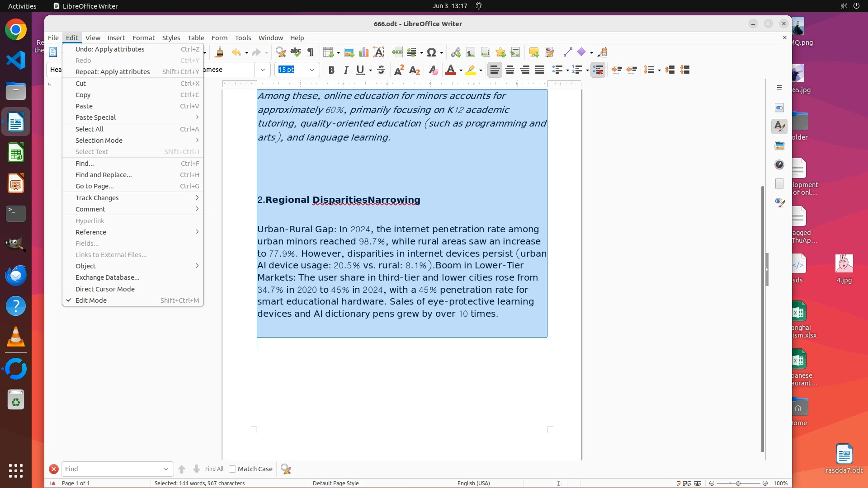Screen dimensions: 868x488
Task: Click into the Find text field
Action: click(x=110, y=469)
